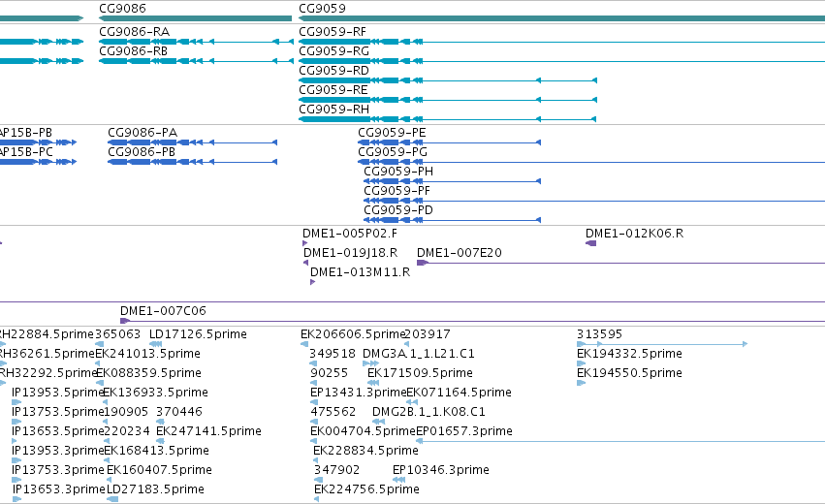Click the EP10346.3prime EST label
Viewport: 825px width, 504px height.
(441, 470)
